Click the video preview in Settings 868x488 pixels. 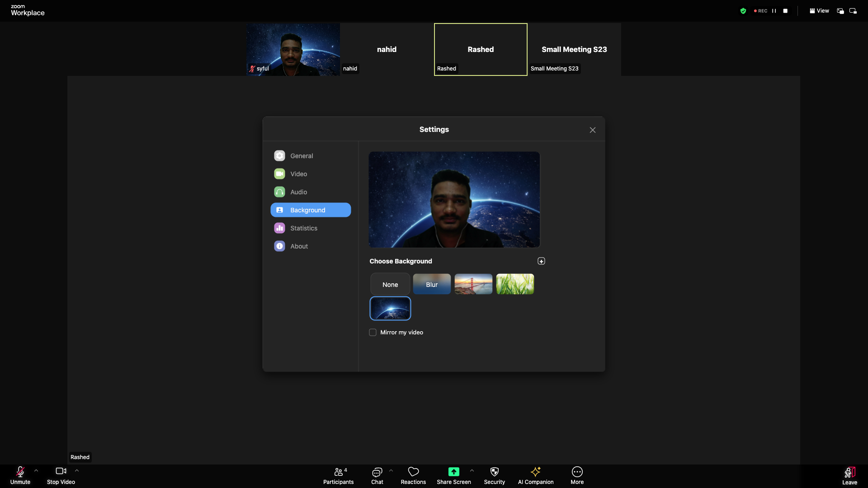(454, 200)
